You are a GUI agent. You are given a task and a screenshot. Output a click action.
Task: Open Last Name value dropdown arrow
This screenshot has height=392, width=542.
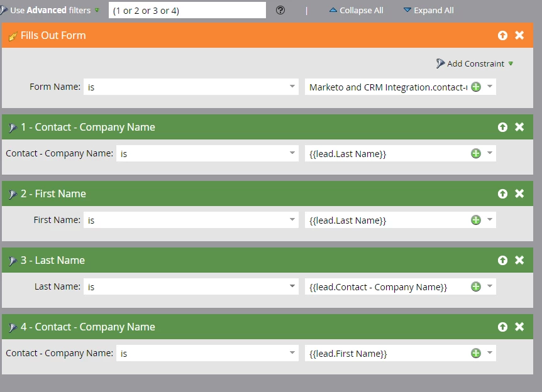tap(489, 286)
